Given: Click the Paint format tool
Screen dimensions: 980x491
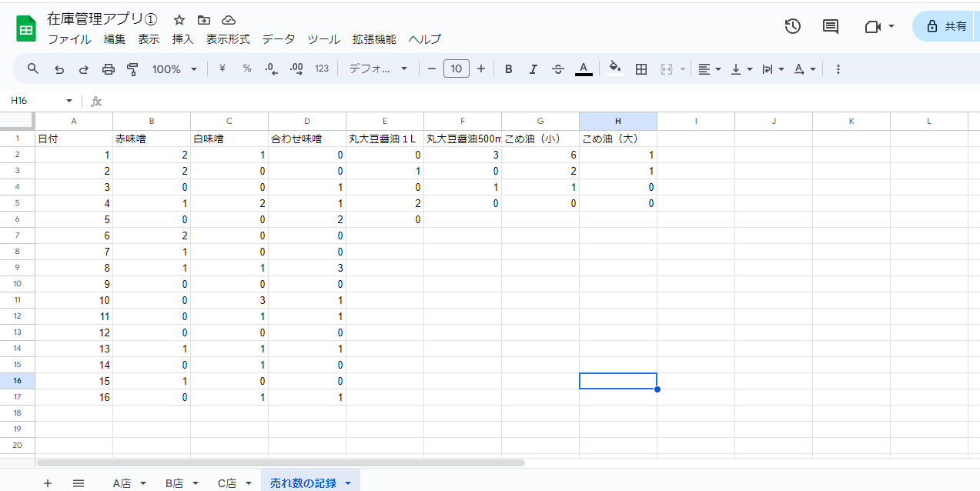Looking at the screenshot, I should coord(132,68).
